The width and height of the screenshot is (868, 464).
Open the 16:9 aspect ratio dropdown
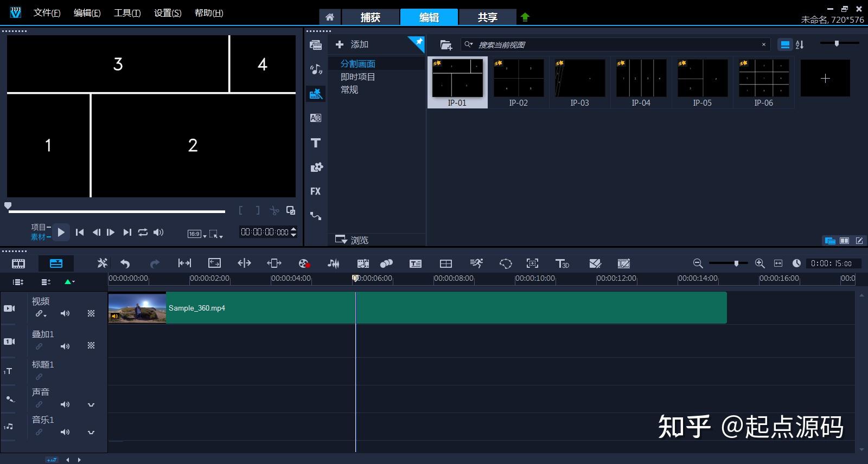click(196, 234)
